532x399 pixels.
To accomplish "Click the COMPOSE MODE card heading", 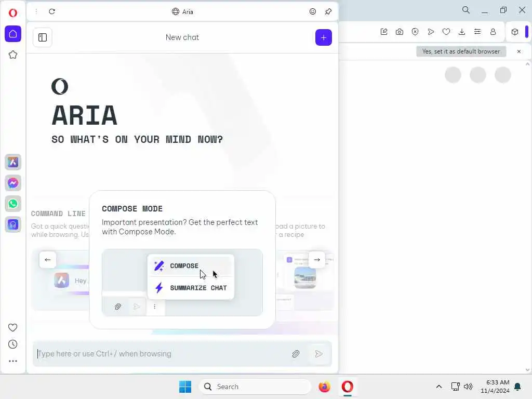I will [132, 209].
